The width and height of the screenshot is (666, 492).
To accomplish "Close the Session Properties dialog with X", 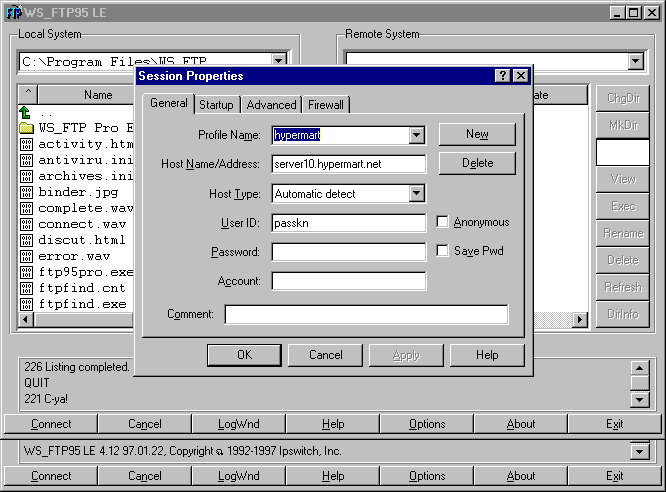I will 521,76.
